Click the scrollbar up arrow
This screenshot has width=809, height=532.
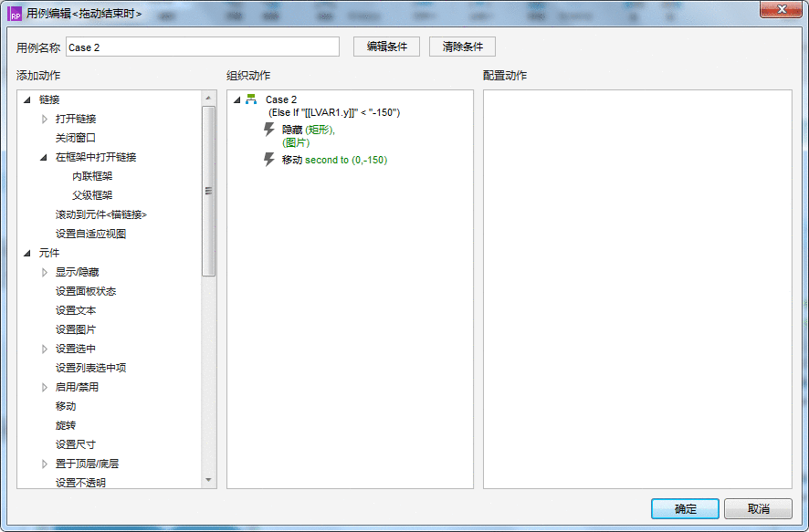coord(208,98)
